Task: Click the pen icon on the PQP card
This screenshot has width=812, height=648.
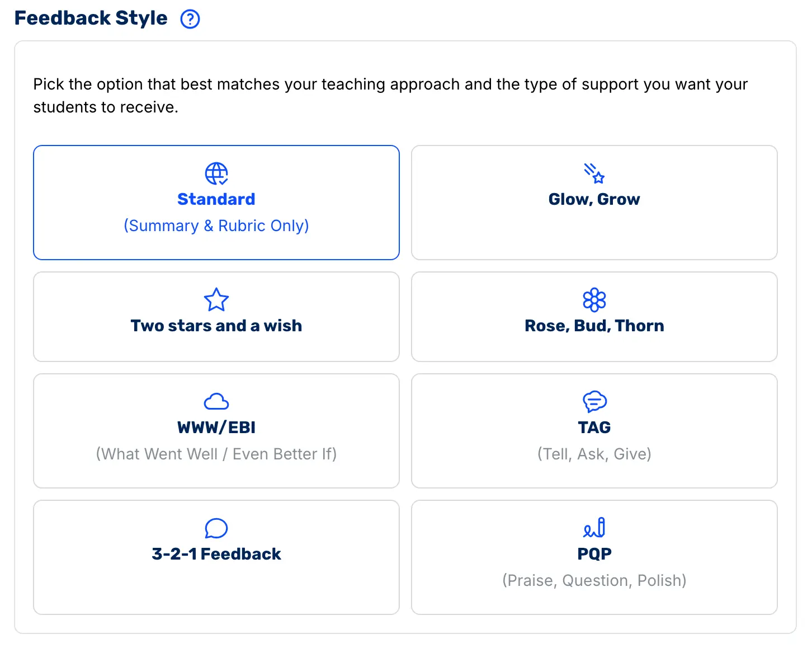Action: [594, 528]
